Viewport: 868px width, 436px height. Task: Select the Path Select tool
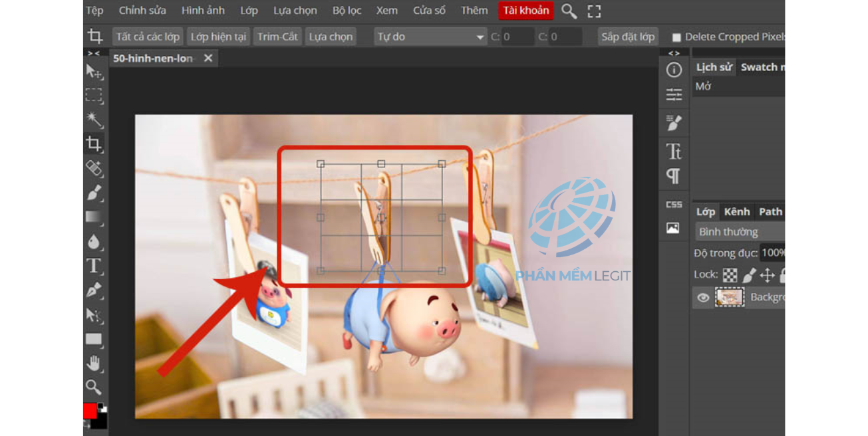94,315
